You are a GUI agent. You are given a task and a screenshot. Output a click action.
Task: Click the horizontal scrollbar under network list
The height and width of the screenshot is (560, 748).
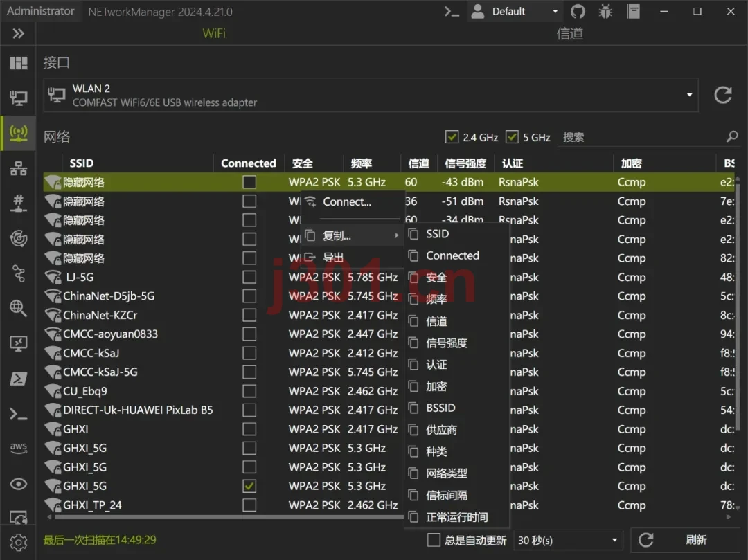click(229, 516)
